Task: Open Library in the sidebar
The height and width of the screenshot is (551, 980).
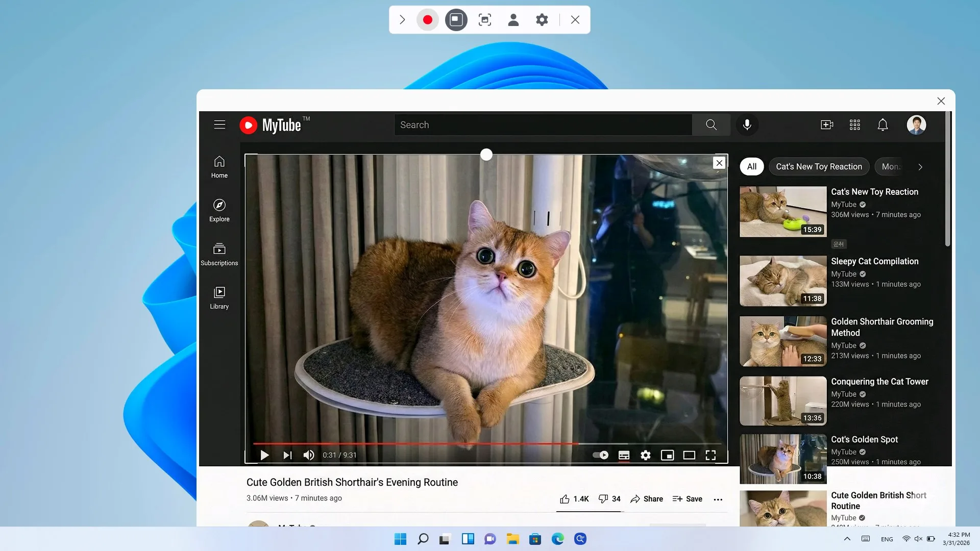Action: click(x=219, y=298)
